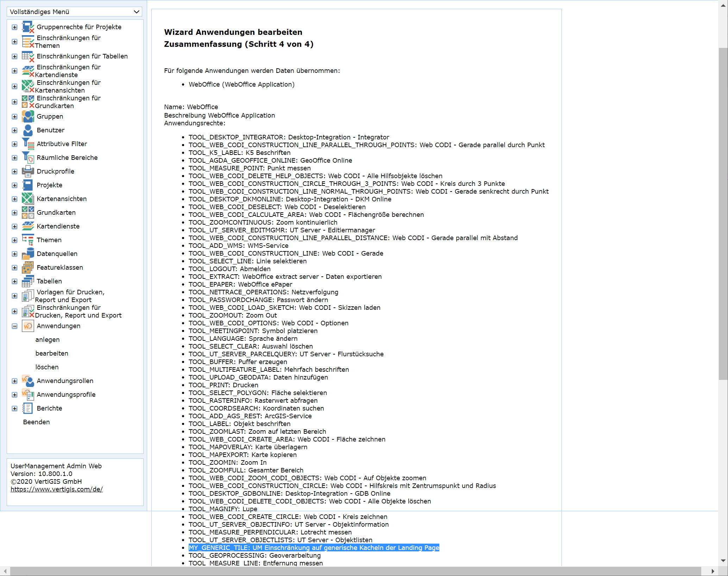
Task: Click the Attributive Filter funnel icon
Action: point(28,144)
